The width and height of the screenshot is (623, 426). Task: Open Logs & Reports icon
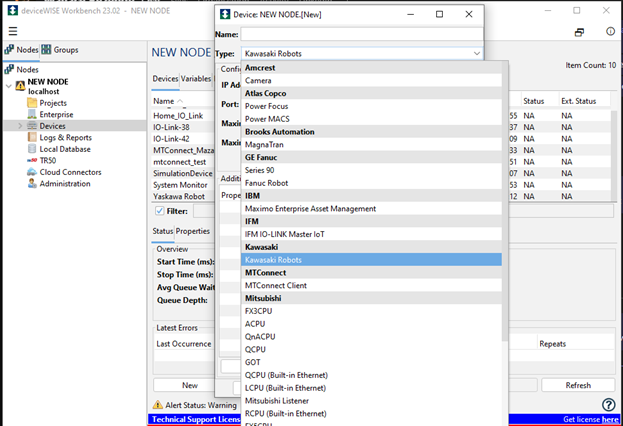coord(31,138)
